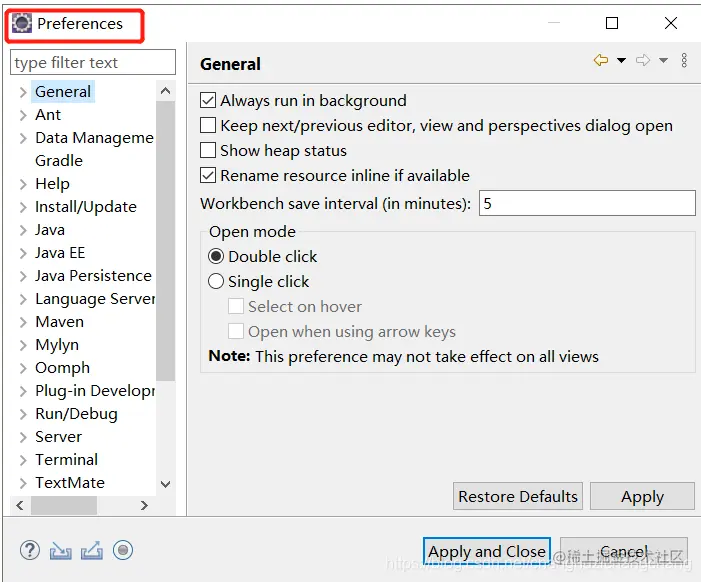Open Server preferences category
Image resolution: width=701 pixels, height=582 pixels.
(59, 437)
